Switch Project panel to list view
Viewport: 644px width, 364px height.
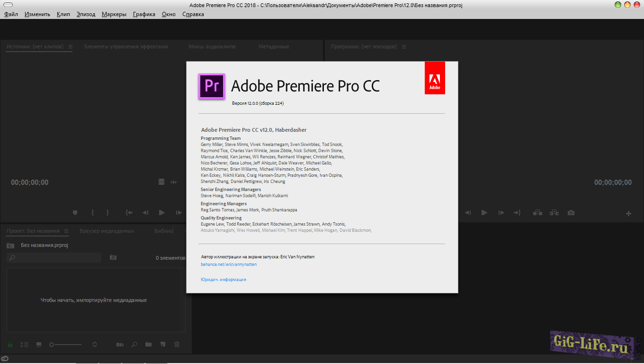point(25,345)
